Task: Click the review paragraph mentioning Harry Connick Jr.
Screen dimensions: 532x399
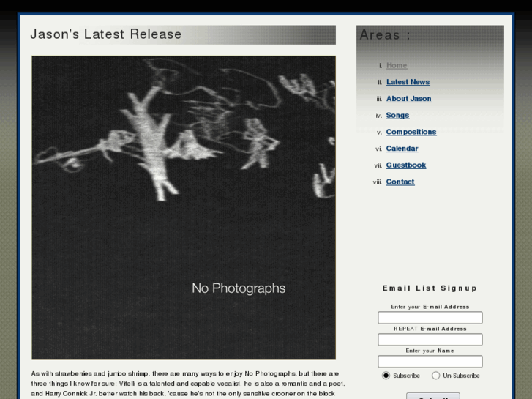Action: (x=188, y=385)
